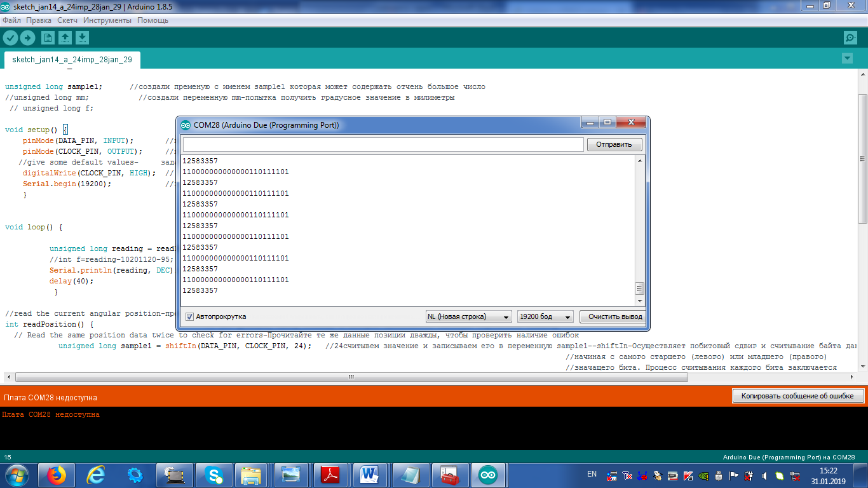Open the picture viewer taskbar icon
868x488 pixels.
click(290, 475)
